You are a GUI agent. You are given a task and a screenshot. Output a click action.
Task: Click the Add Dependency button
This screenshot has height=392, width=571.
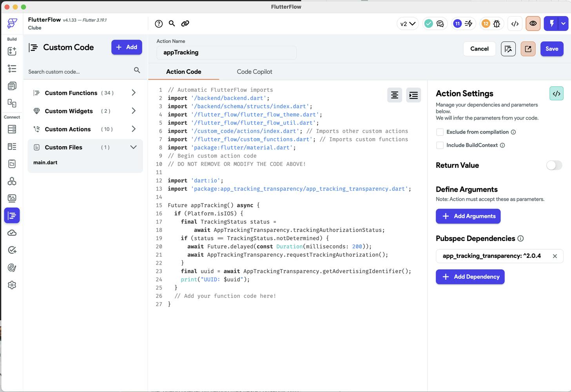coord(470,277)
